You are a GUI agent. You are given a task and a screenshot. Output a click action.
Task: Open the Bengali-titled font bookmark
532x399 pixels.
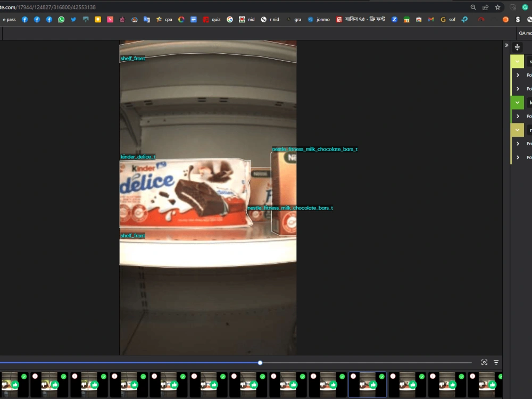[x=361, y=19]
